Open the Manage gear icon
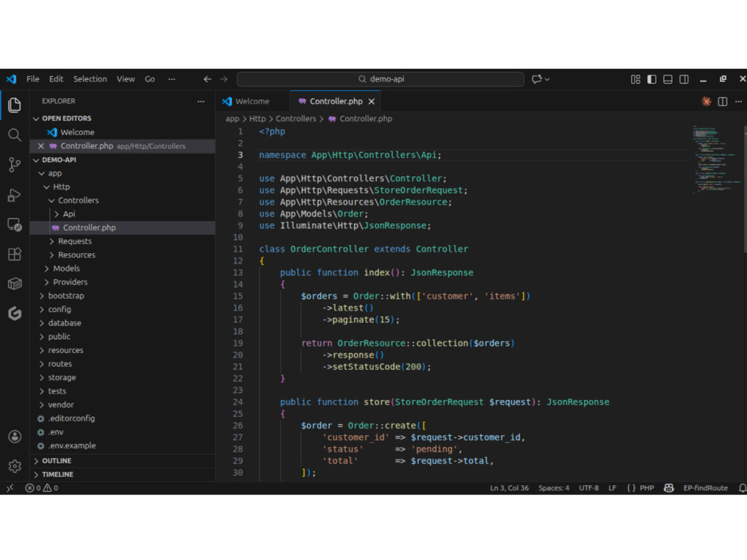Screen dimensions: 747x560 pos(14,466)
